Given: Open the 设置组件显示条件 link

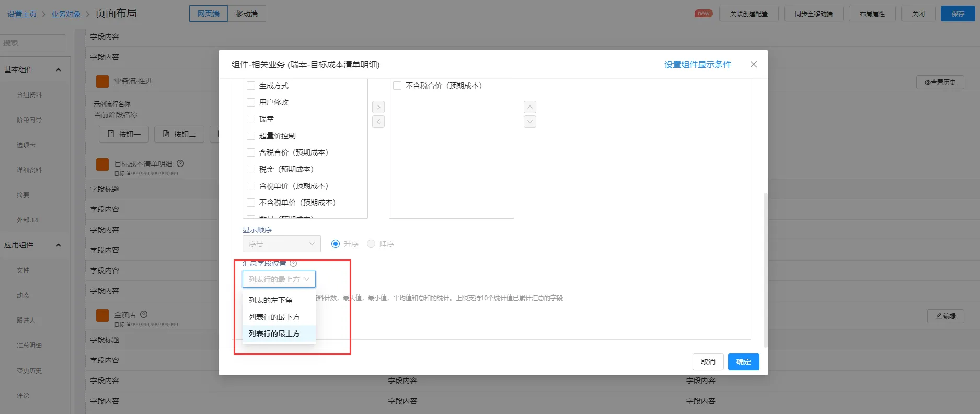Looking at the screenshot, I should pyautogui.click(x=698, y=64).
